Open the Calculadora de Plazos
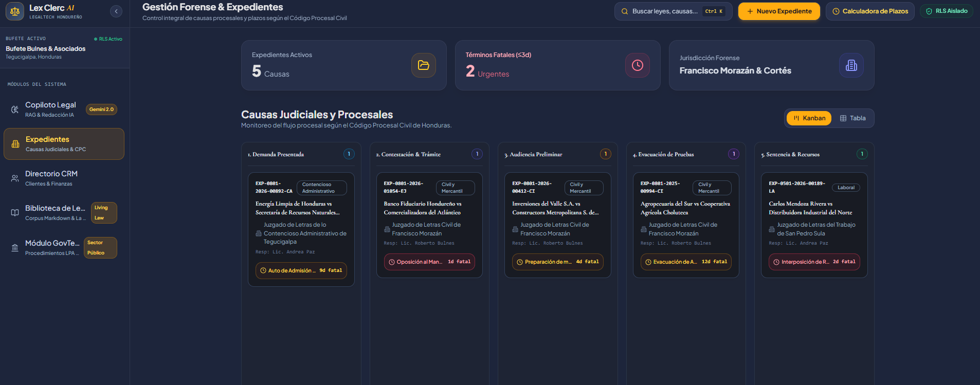This screenshot has height=385, width=980. [x=870, y=11]
